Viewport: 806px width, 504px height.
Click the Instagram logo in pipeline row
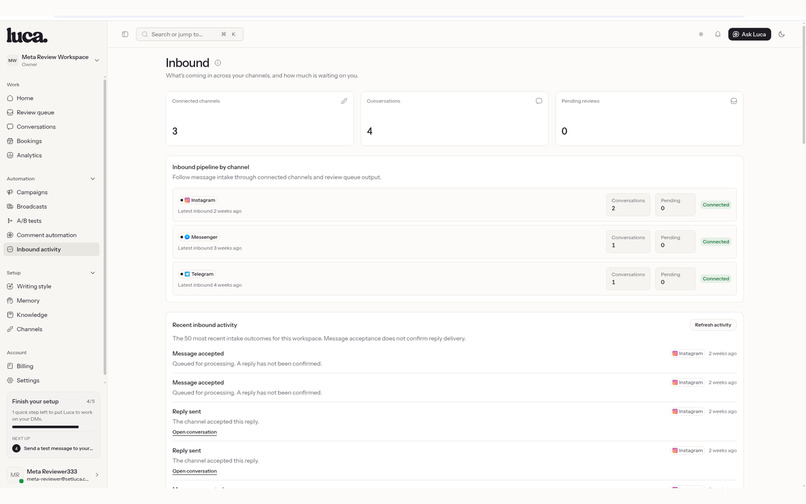point(187,200)
